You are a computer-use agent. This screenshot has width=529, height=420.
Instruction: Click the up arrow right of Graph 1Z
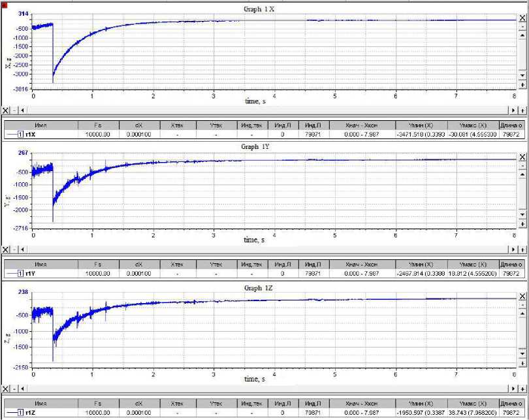(x=522, y=314)
